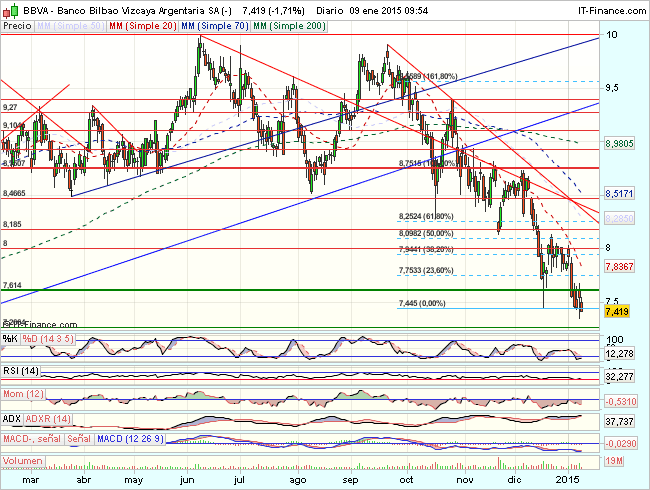650x490 pixels.
Task: Click the 9,27 resistance level label
Action: click(x=10, y=107)
